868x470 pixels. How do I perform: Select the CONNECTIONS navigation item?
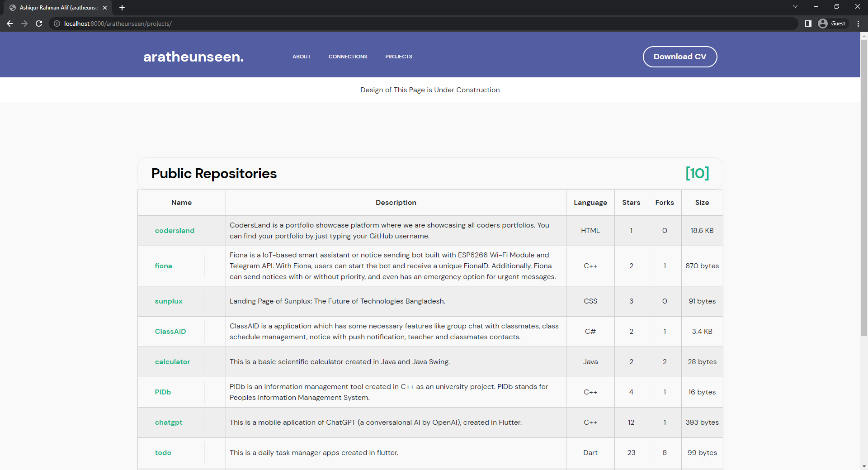[x=348, y=57]
